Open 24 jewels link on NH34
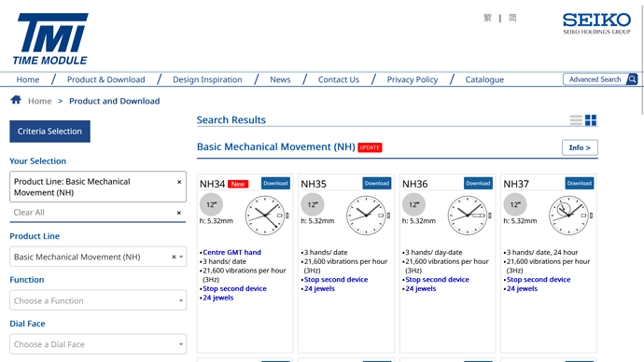The image size is (644, 362). 218,298
